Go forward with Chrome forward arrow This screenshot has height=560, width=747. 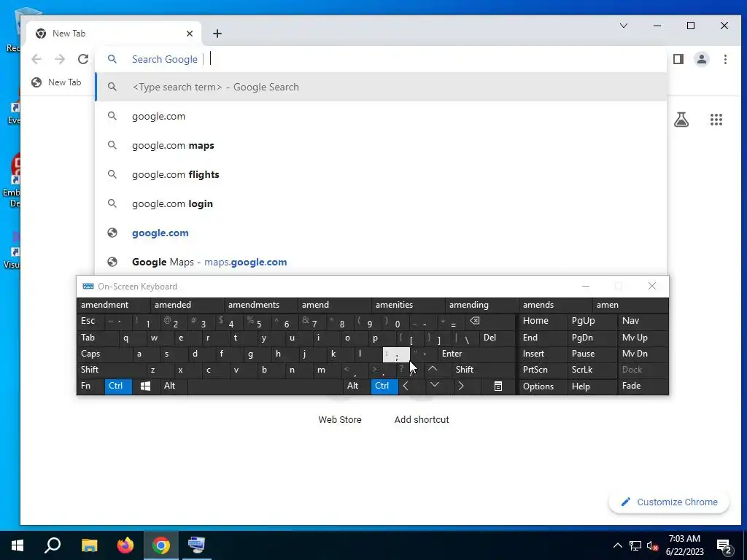tap(60, 59)
